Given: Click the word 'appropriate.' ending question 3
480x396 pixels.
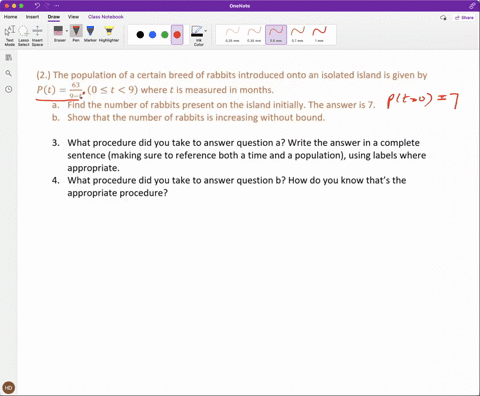Looking at the screenshot, I should [93, 168].
